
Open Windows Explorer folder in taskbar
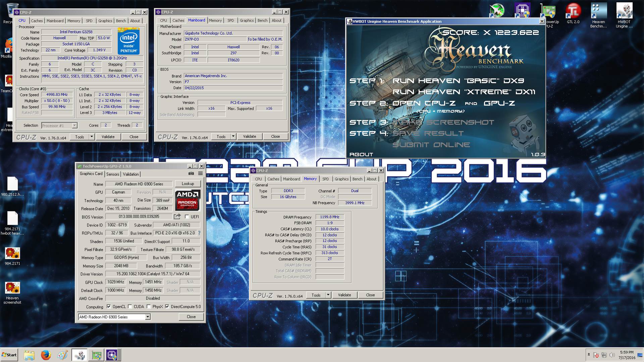29,355
